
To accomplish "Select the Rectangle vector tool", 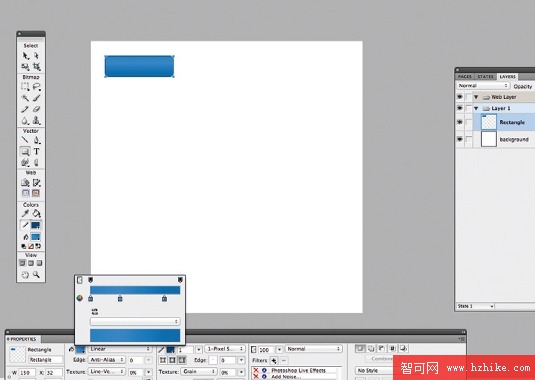I will pos(25,151).
